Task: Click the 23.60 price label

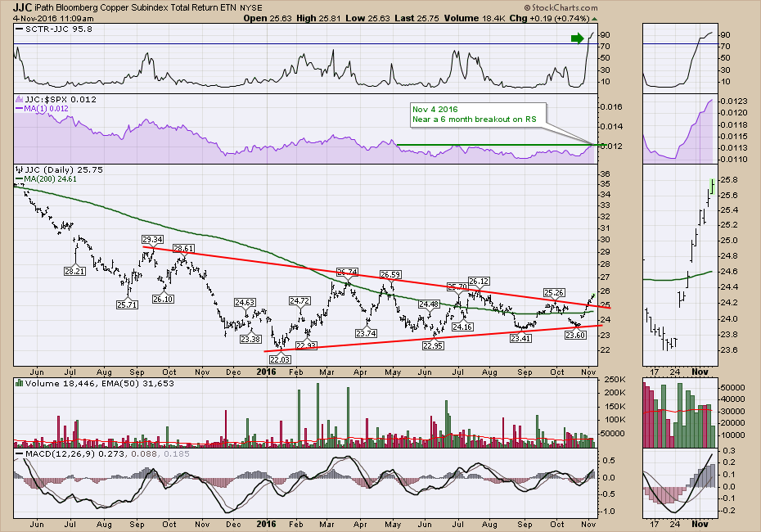Action: [575, 335]
